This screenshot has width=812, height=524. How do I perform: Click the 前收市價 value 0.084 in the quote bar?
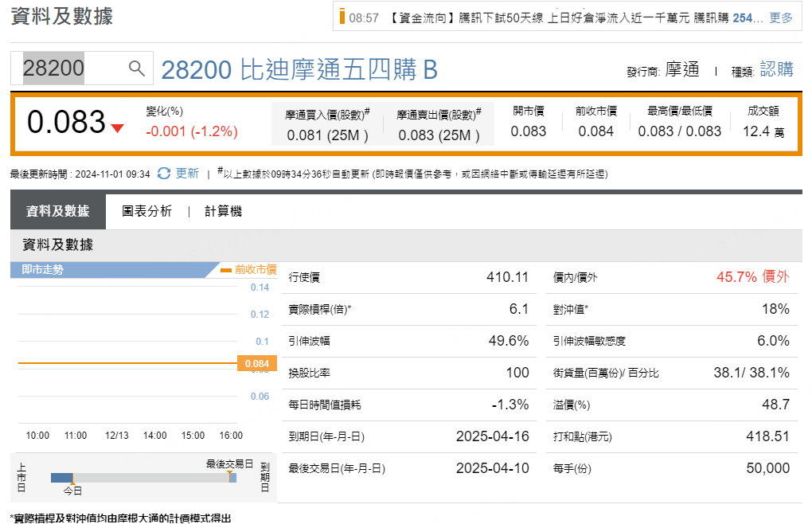tap(595, 131)
